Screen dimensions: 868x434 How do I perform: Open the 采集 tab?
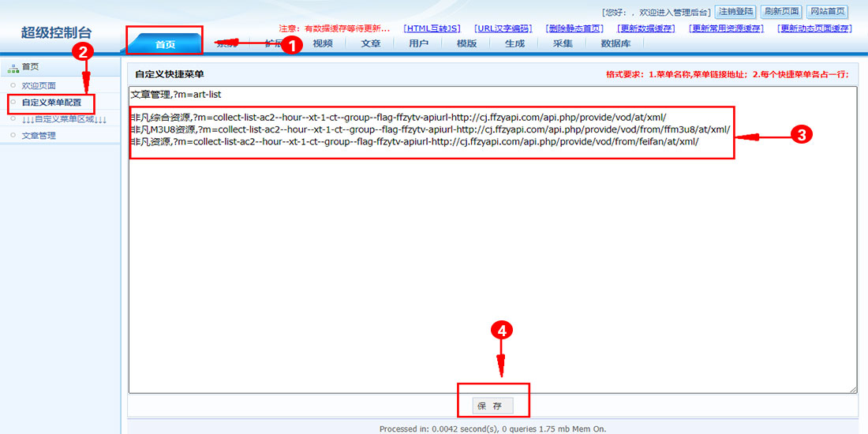[563, 43]
